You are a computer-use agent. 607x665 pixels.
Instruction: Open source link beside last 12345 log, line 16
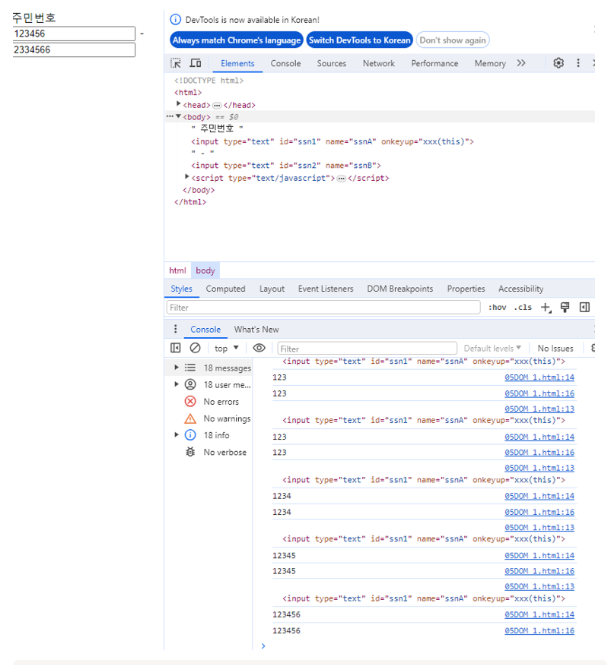pyautogui.click(x=539, y=571)
